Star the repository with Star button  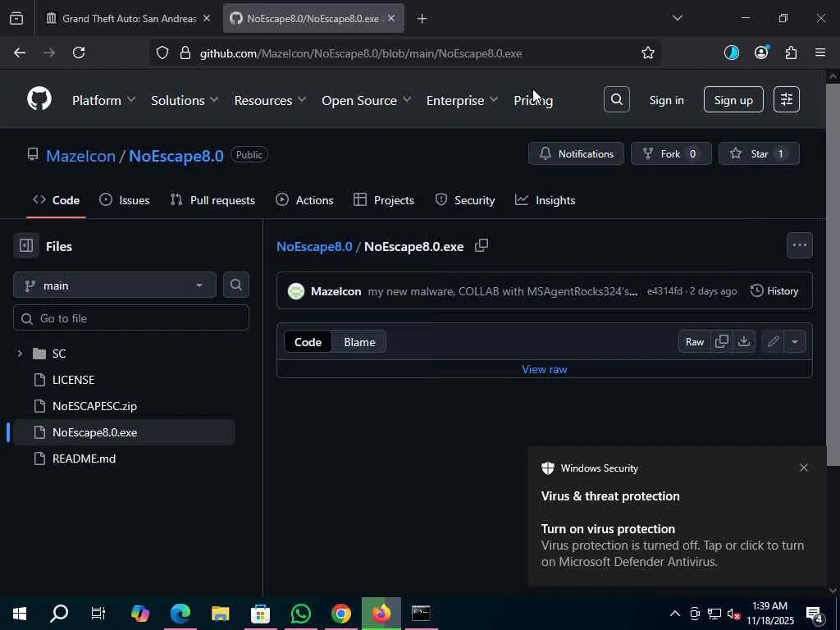759,153
